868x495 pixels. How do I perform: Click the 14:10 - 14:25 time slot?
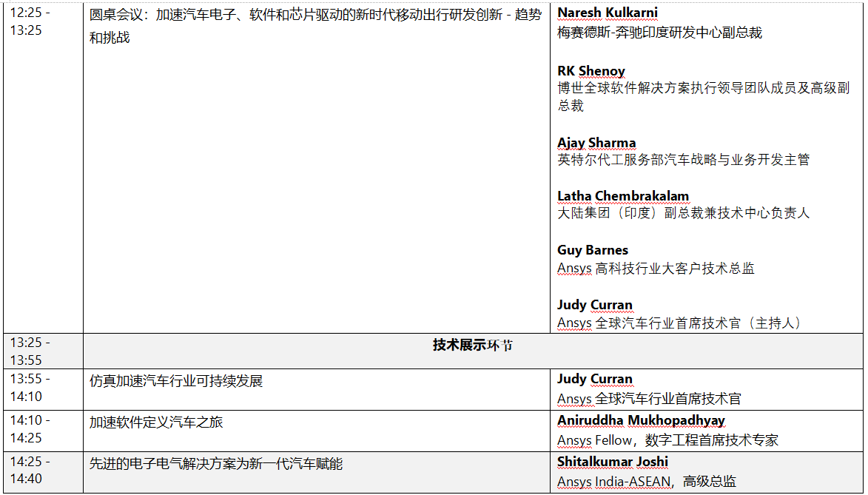click(x=30, y=428)
